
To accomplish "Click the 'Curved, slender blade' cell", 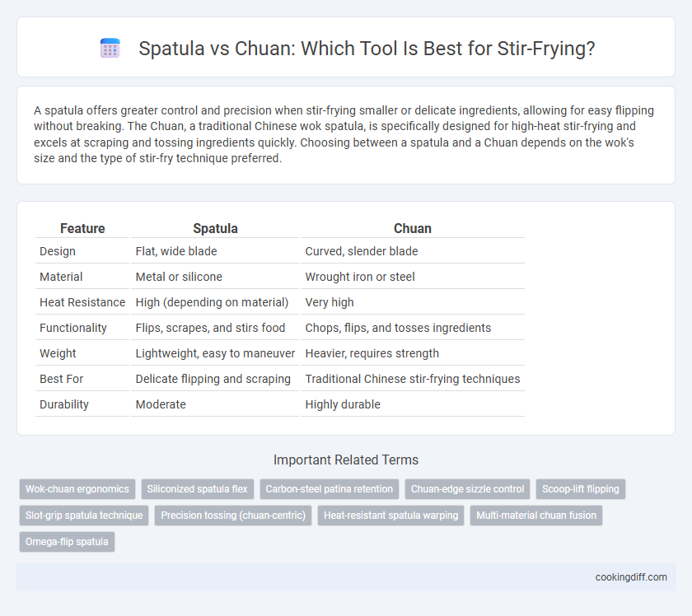I will point(413,251).
